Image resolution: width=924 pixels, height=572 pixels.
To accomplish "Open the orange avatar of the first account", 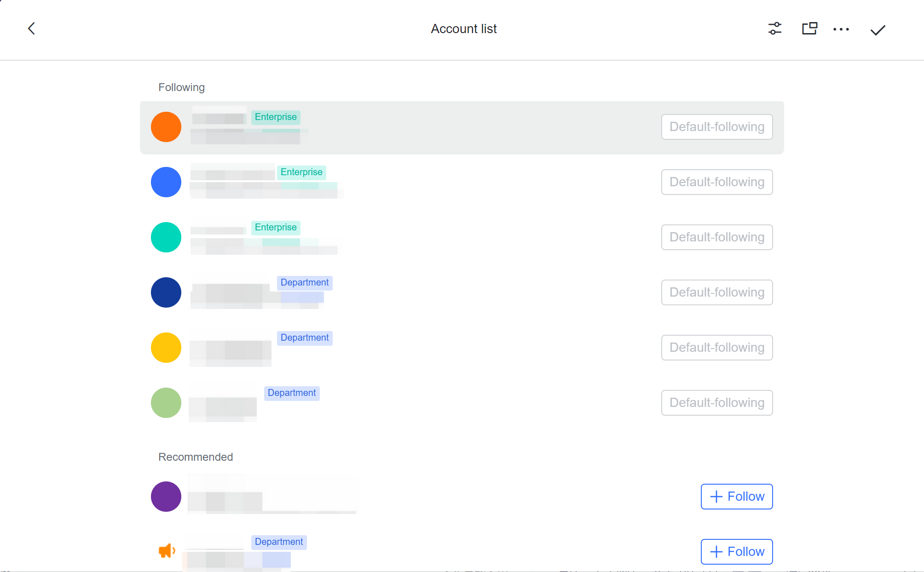I will [166, 127].
